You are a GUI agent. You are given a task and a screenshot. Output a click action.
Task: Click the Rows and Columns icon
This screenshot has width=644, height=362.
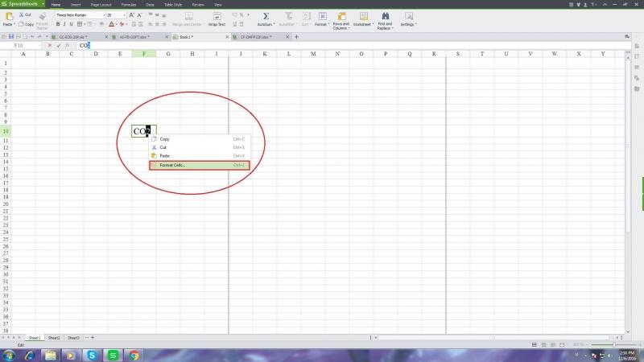coord(341,15)
